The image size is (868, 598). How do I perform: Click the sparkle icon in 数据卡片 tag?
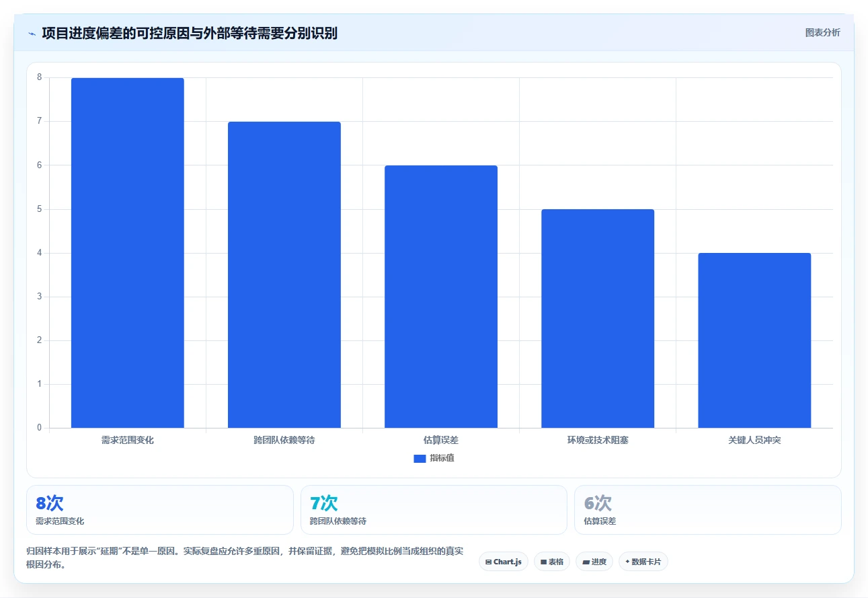(627, 562)
